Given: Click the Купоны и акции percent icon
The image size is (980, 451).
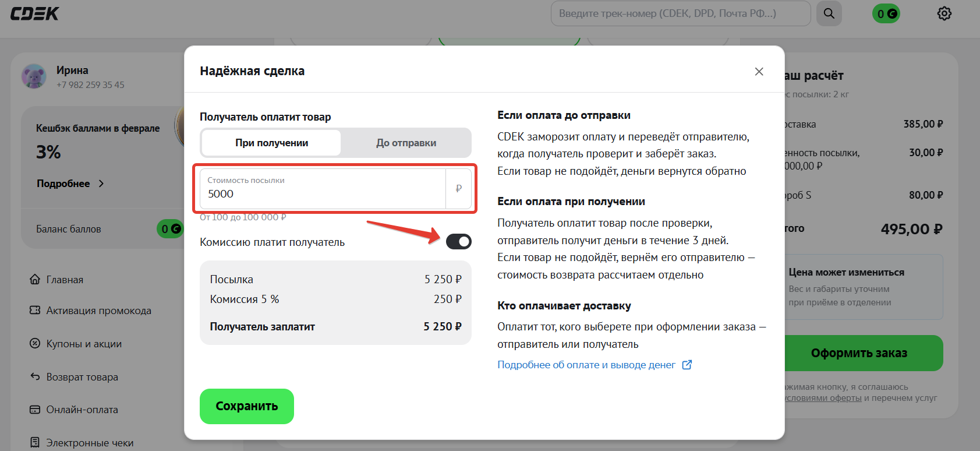Looking at the screenshot, I should point(35,343).
